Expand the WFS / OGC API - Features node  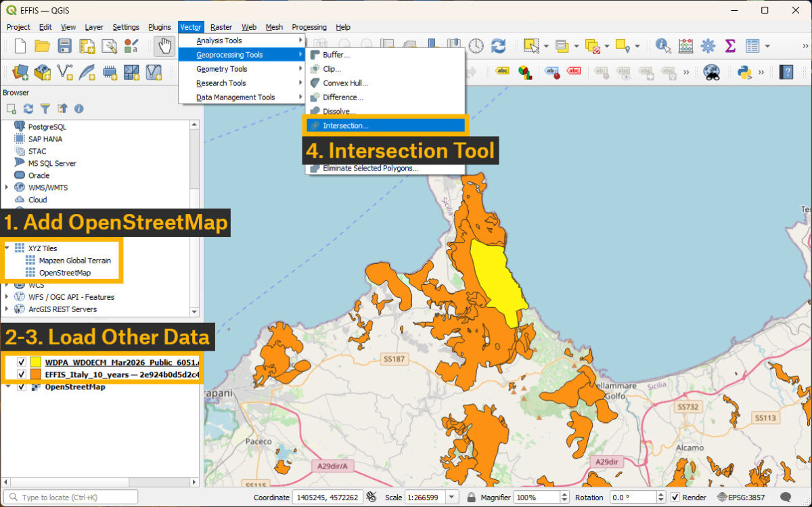point(7,297)
